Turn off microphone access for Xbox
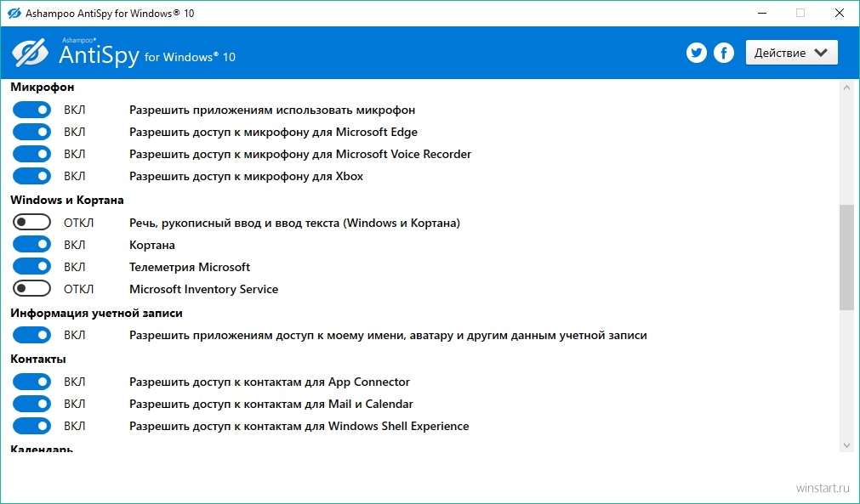The image size is (860, 504). (x=31, y=176)
